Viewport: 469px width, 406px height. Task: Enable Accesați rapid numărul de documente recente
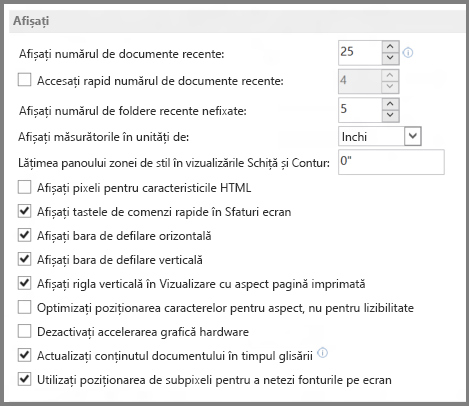click(25, 80)
